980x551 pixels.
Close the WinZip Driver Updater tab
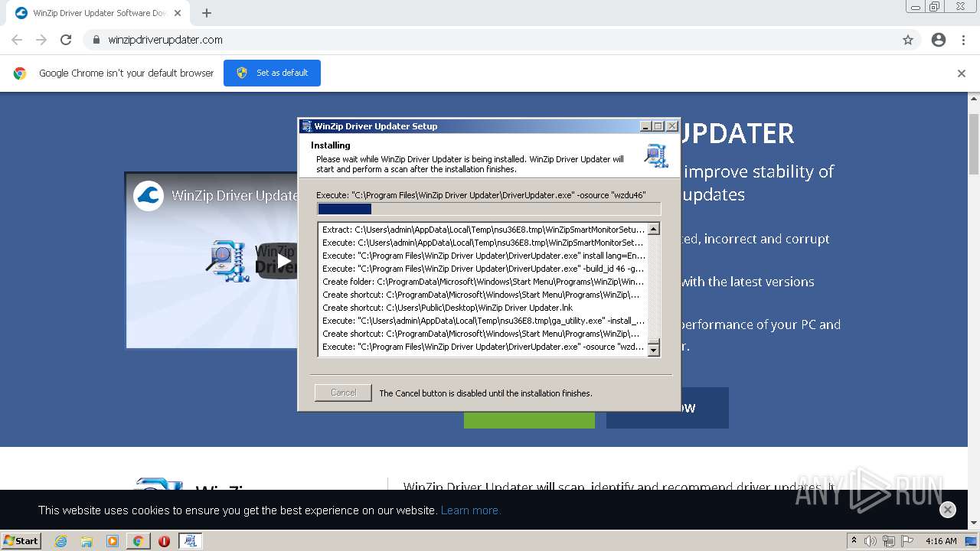click(x=178, y=13)
